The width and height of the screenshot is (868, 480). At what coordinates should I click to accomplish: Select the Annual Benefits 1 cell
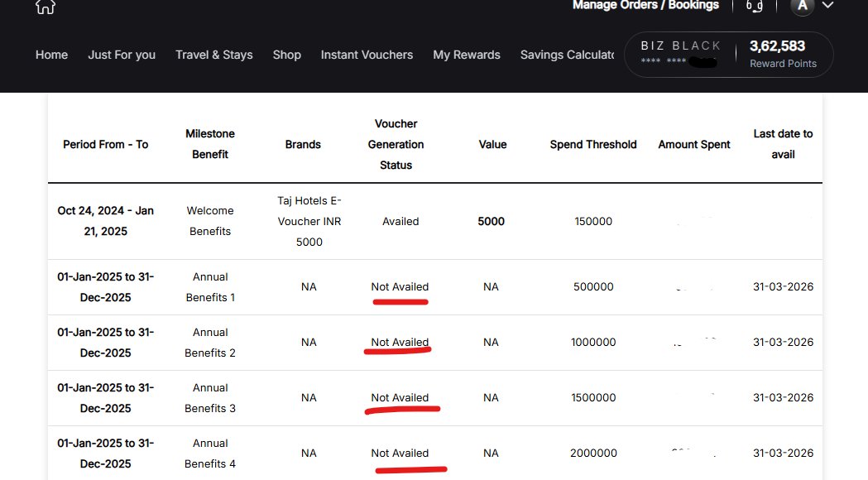[210, 287]
